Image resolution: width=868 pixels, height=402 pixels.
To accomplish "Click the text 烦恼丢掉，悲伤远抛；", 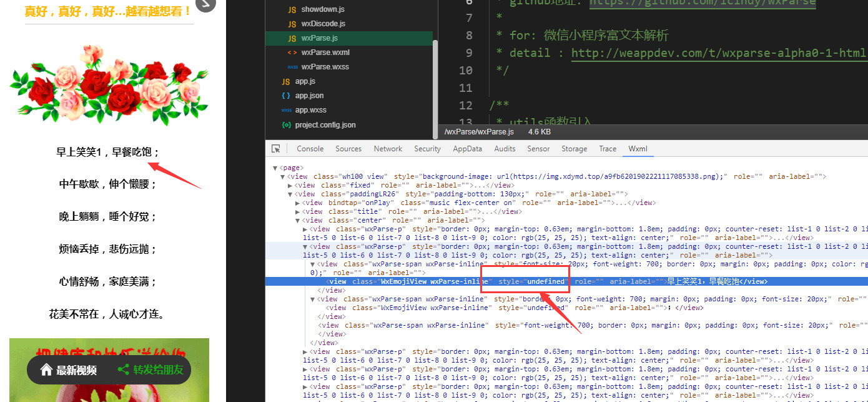I will click(x=109, y=249).
